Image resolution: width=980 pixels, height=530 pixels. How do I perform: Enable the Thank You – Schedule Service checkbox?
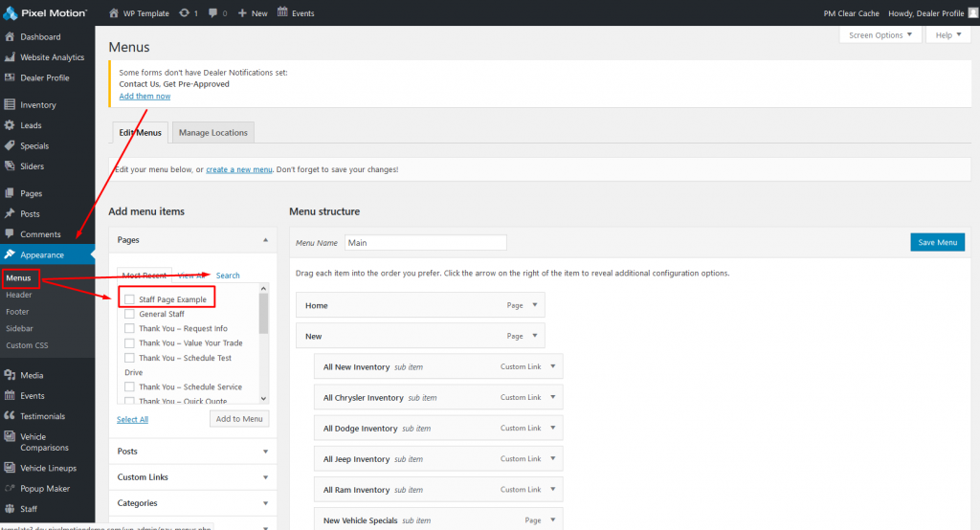(x=129, y=386)
